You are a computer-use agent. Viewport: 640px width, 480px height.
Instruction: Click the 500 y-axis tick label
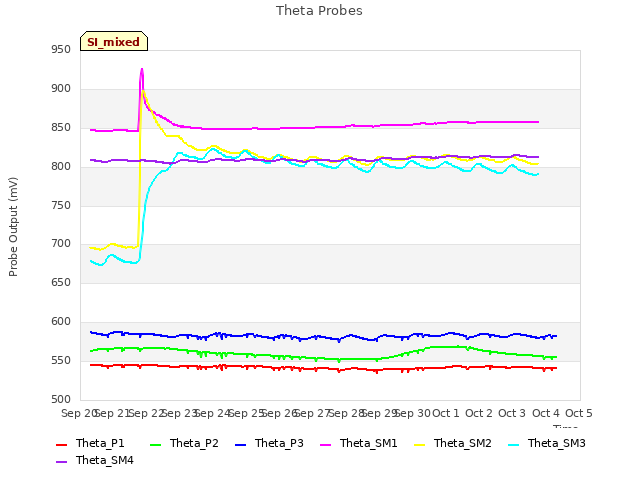click(61, 400)
